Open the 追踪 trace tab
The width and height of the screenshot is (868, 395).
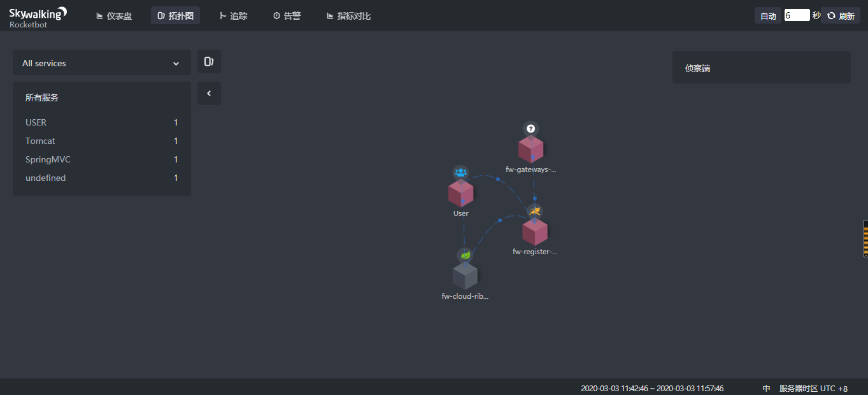pyautogui.click(x=232, y=16)
